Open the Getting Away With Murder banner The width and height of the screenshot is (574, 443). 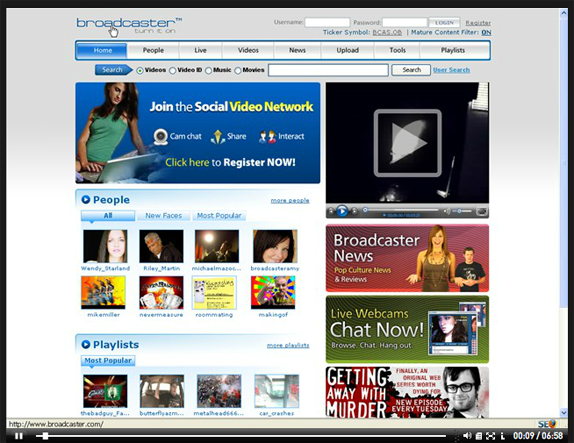pos(407,392)
